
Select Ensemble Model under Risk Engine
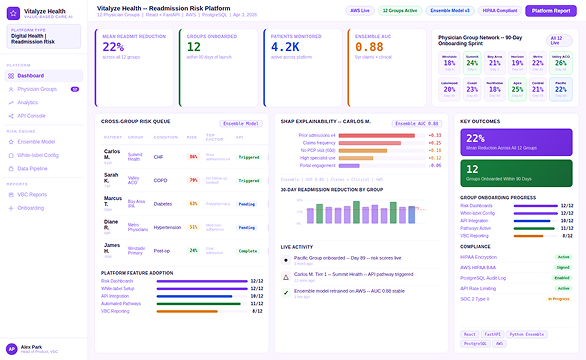(44, 142)
